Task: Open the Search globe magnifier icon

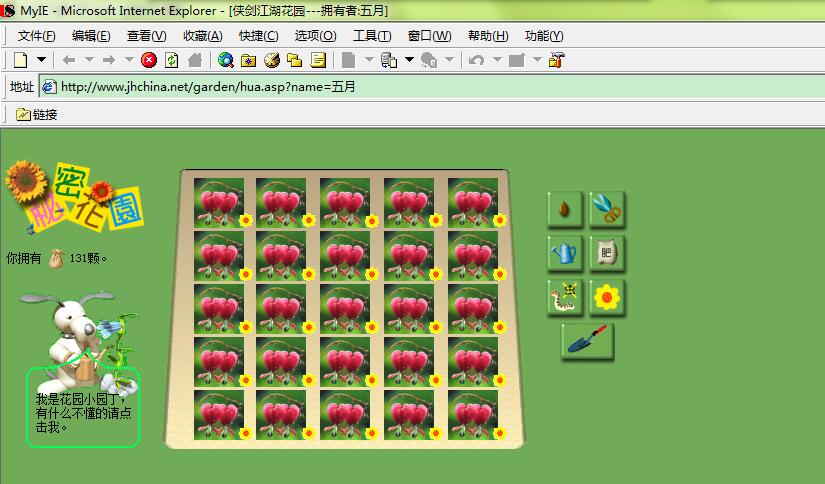Action: (x=226, y=60)
